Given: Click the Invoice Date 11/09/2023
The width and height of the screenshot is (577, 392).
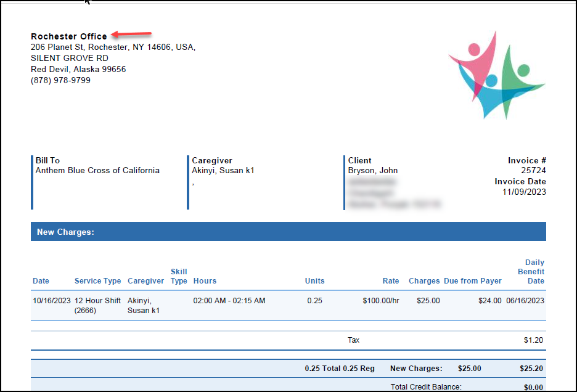Looking at the screenshot, I should point(526,191).
